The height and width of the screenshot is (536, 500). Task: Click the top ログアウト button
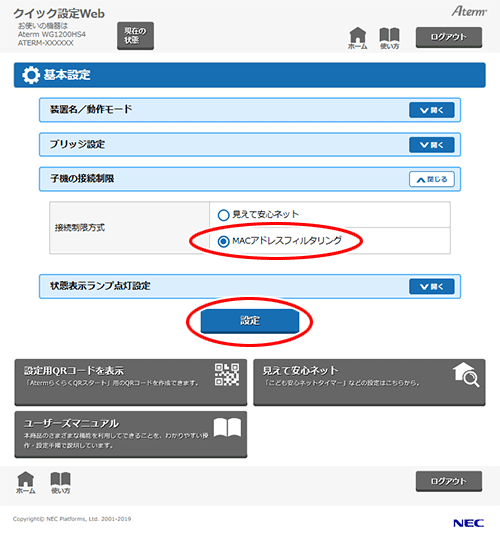[x=449, y=37]
